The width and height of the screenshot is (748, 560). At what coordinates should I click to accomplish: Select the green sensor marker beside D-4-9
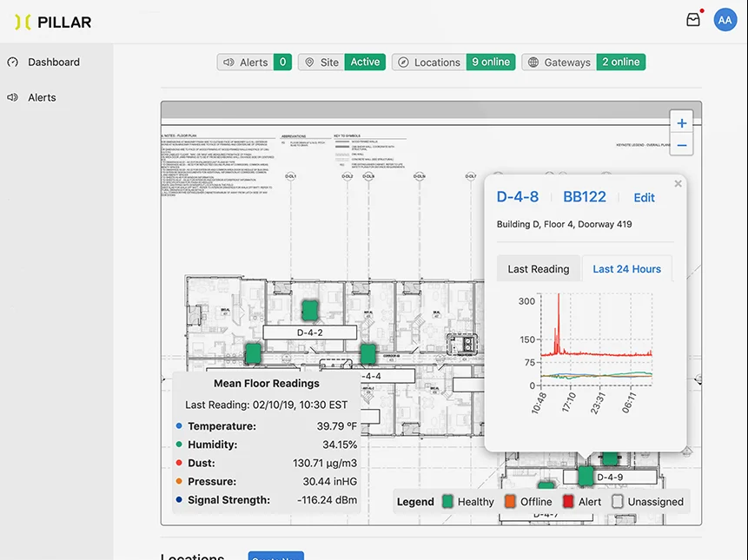click(x=586, y=476)
